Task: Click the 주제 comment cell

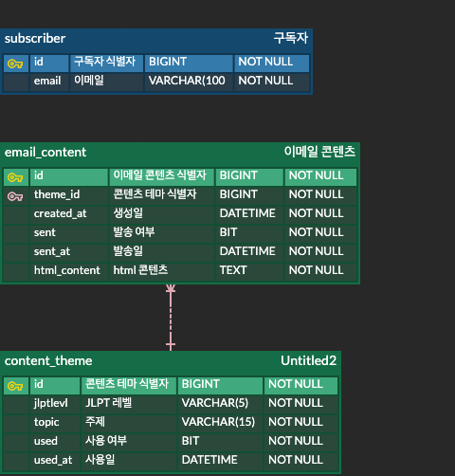Action: [x=129, y=424]
